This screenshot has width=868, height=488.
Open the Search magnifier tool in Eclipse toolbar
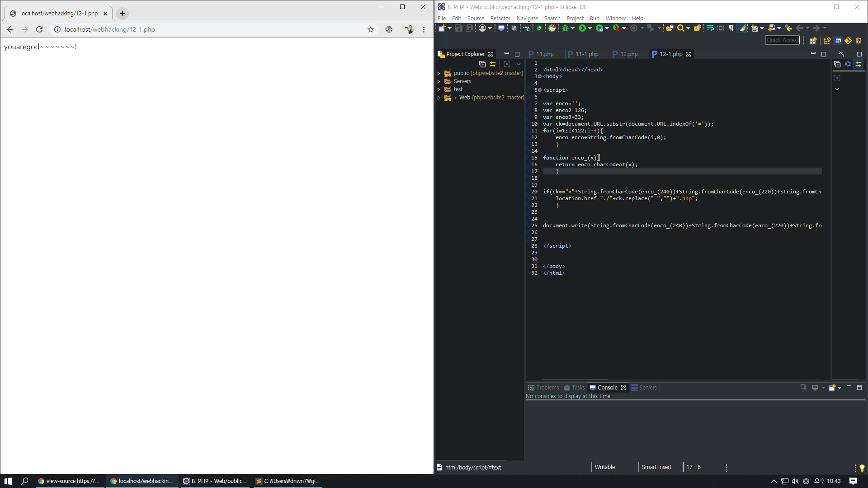680,28
